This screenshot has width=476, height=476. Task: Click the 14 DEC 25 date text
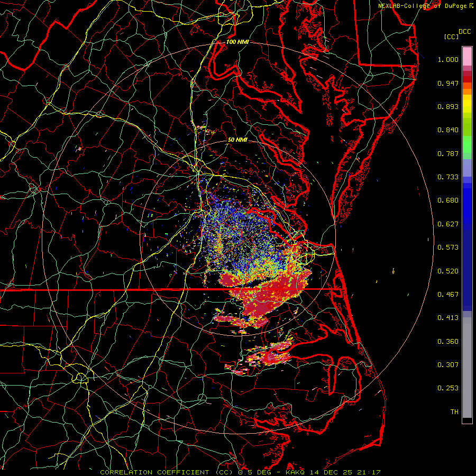(x=331, y=472)
